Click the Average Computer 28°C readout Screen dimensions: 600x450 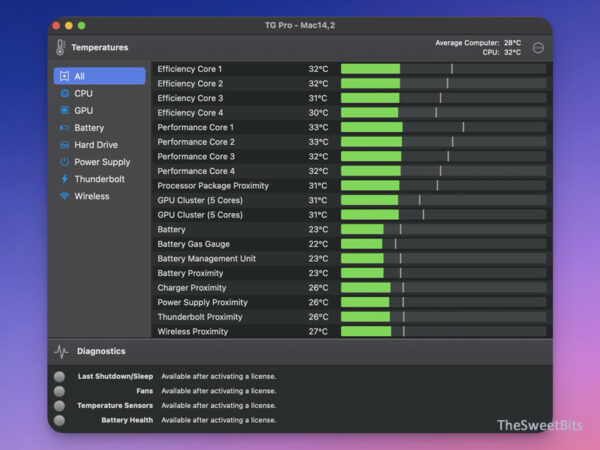478,43
